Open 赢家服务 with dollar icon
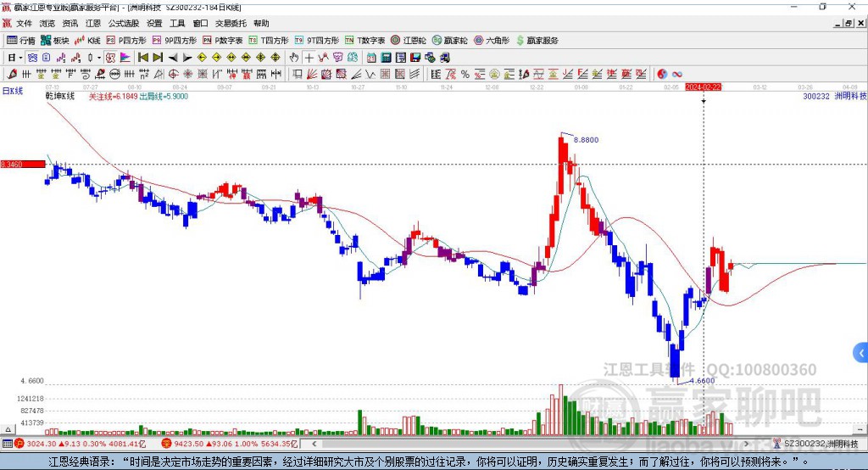The image size is (868, 470). click(x=537, y=41)
